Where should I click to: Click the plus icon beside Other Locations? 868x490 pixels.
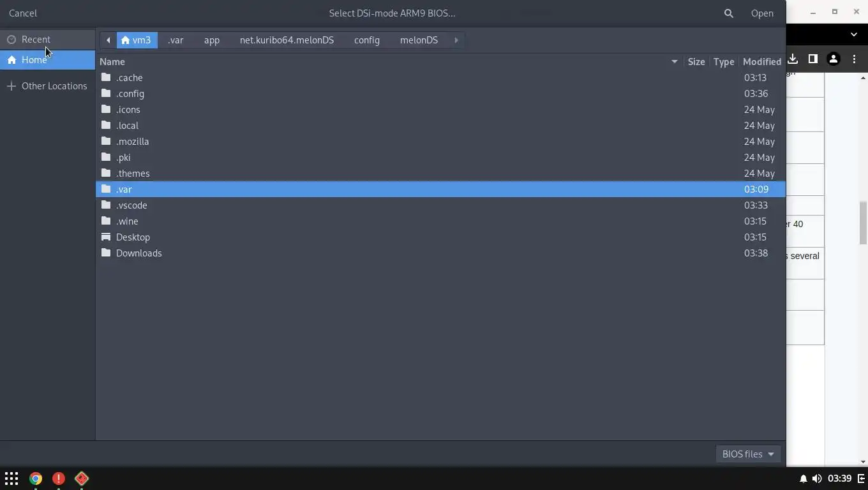[11, 86]
